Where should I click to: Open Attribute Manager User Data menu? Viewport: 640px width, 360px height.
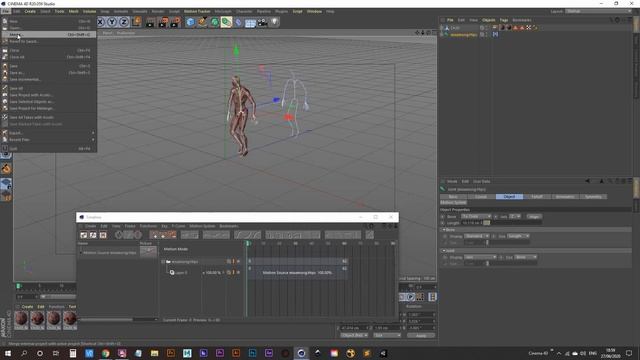pos(482,181)
